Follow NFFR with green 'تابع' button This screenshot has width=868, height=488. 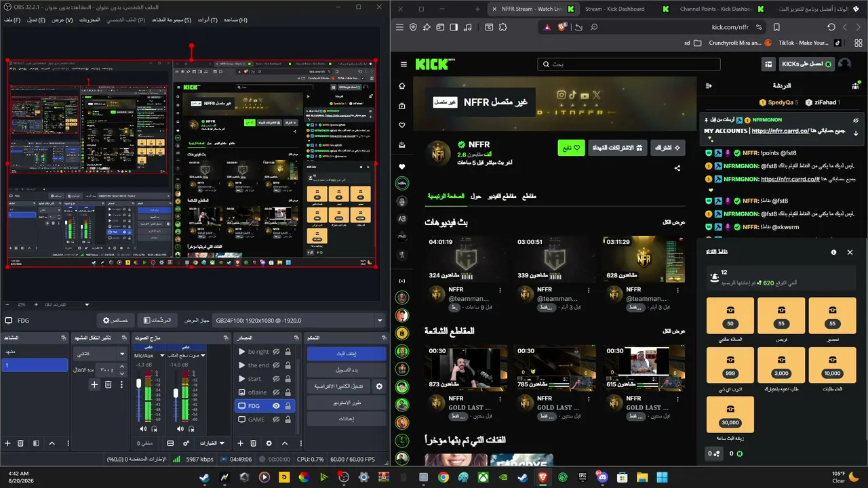[x=571, y=148]
